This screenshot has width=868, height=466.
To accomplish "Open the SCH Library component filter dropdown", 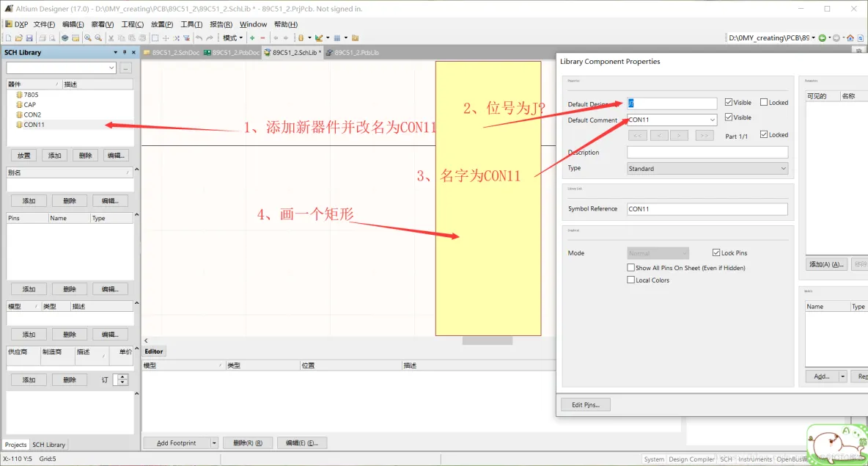I will click(x=111, y=68).
